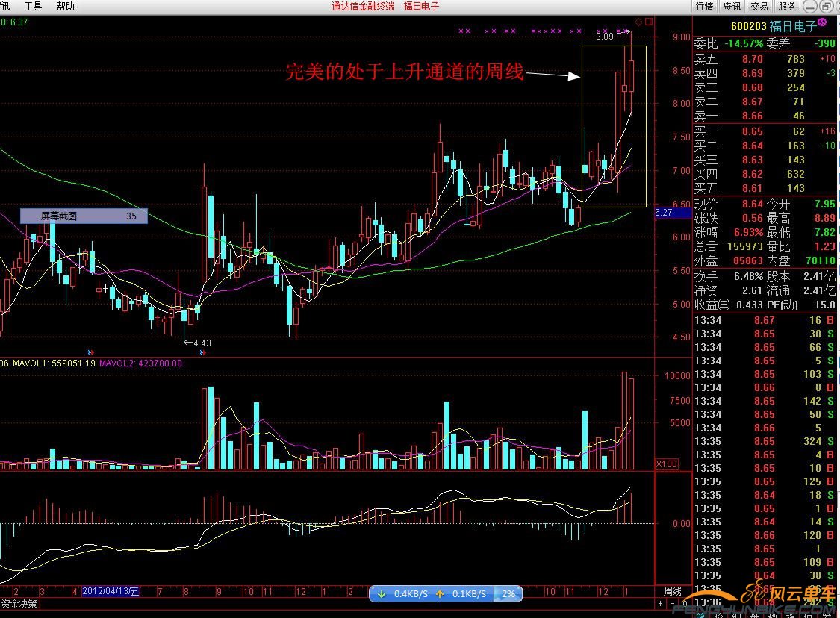Open the 交易 trading panel
The width and height of the screenshot is (840, 618).
[x=759, y=6]
